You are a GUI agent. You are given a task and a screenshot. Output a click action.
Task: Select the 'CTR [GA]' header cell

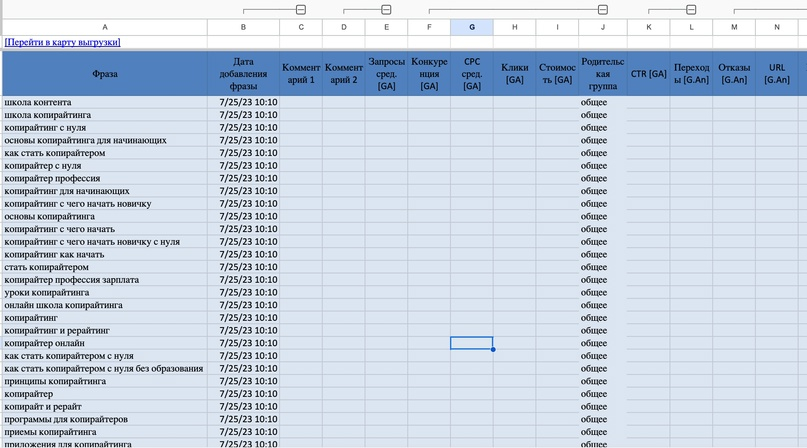[648, 73]
